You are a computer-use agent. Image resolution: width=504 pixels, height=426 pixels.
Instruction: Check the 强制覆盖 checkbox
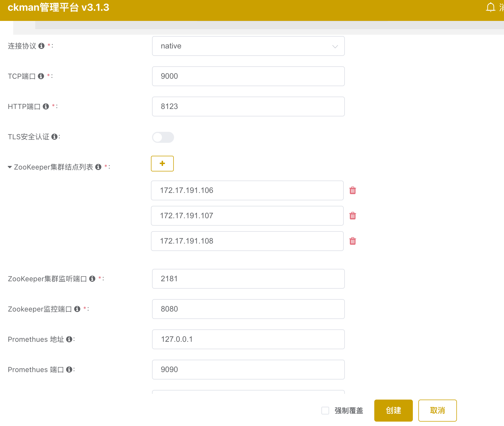(325, 411)
